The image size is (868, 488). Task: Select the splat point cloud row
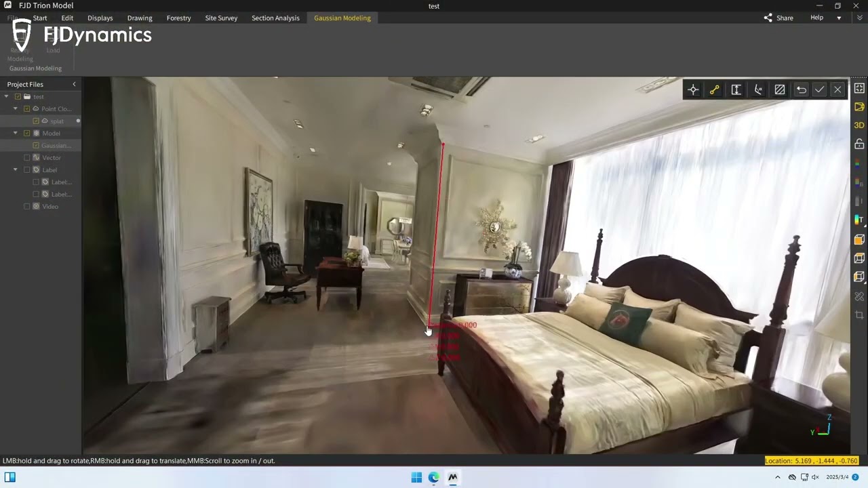(41, 121)
